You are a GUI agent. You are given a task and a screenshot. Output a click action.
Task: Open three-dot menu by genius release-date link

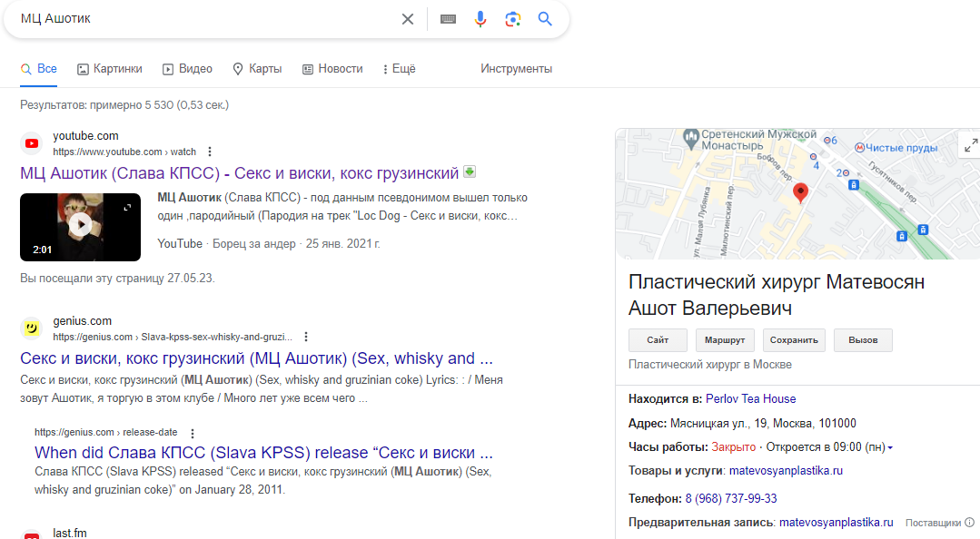tap(193, 433)
